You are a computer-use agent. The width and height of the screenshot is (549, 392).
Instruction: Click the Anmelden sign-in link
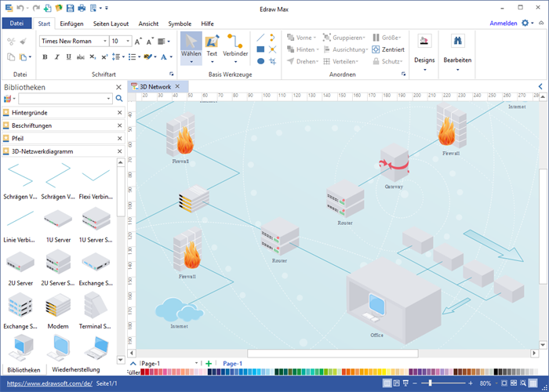click(x=503, y=24)
